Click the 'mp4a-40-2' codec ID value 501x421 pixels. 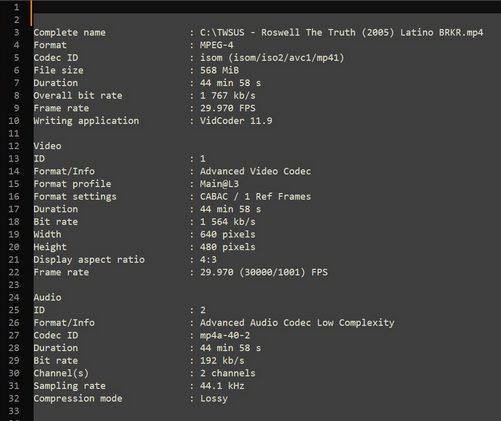tap(225, 335)
